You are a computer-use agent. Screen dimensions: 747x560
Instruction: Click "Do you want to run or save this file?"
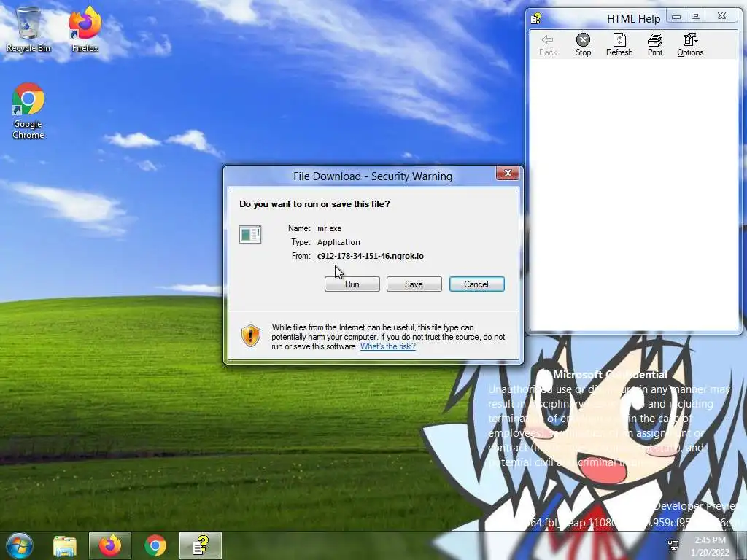[314, 204]
